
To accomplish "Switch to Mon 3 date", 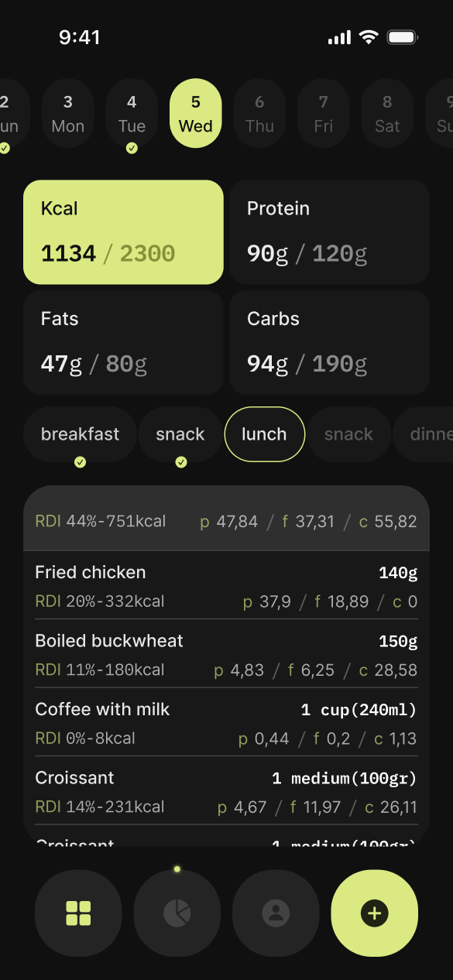I will tap(68, 113).
